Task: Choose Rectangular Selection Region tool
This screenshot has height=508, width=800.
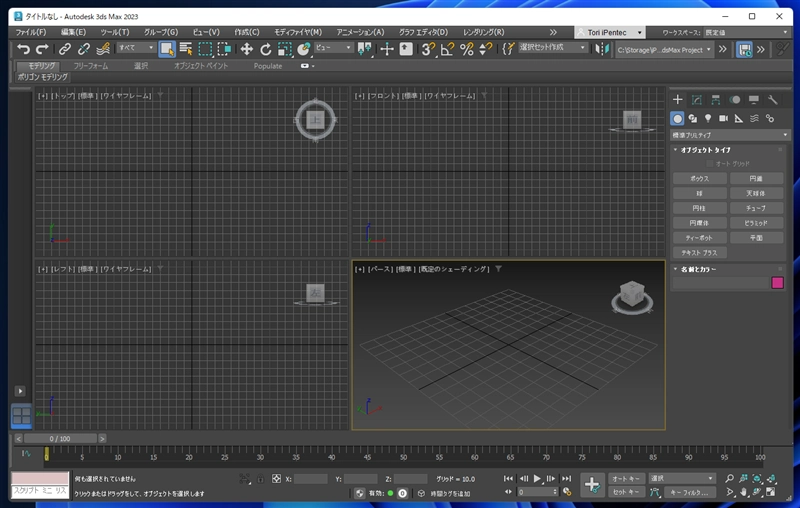Action: 205,49
